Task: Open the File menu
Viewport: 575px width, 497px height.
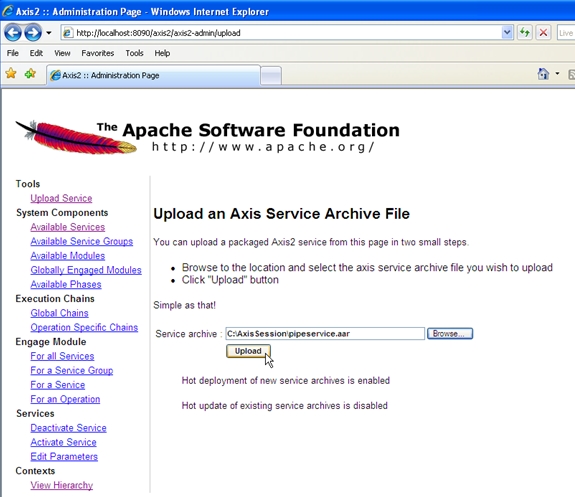Action: click(12, 53)
